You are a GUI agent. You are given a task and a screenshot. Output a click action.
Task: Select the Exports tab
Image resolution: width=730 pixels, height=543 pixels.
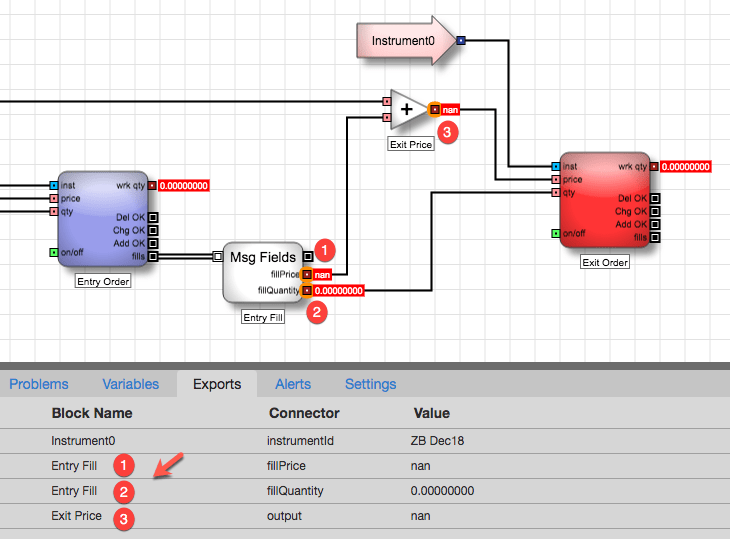217,384
